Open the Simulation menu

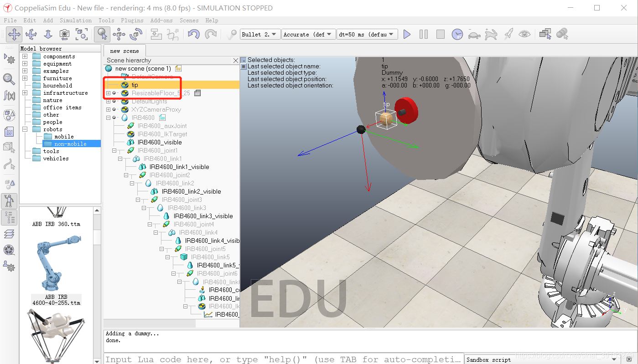[x=76, y=21]
